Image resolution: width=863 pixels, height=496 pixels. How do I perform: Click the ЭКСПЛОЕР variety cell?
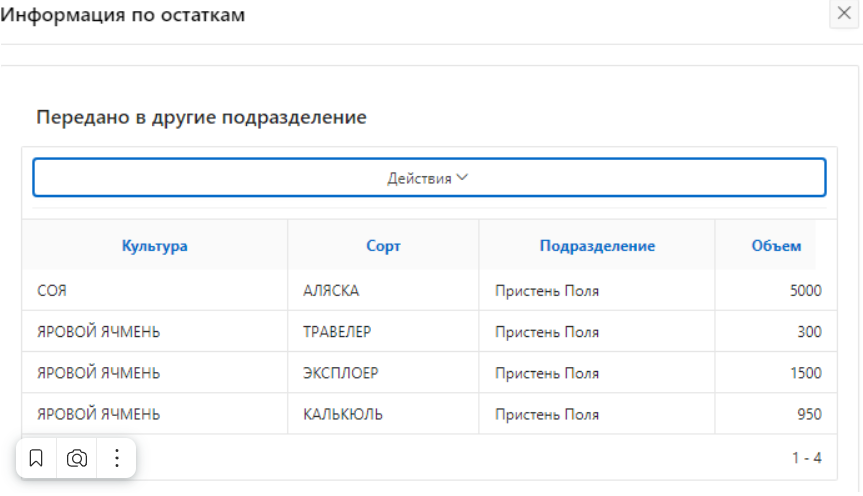(x=340, y=373)
